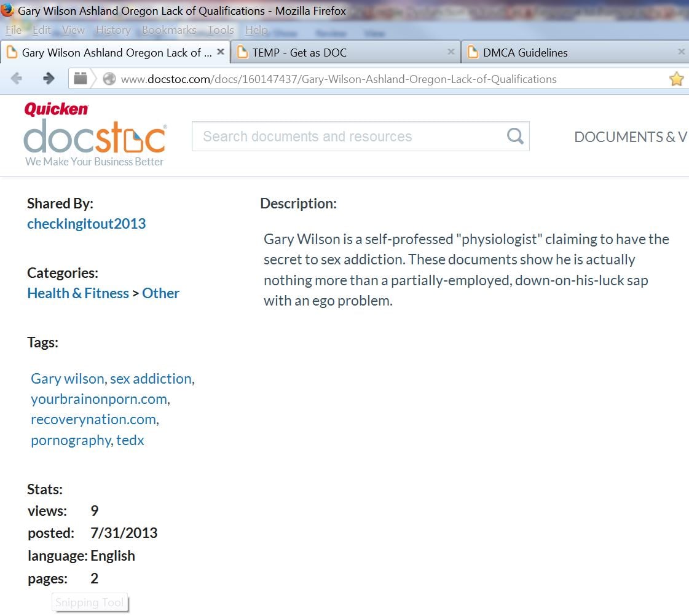Click the bookmark star icon in address bar

(676, 79)
